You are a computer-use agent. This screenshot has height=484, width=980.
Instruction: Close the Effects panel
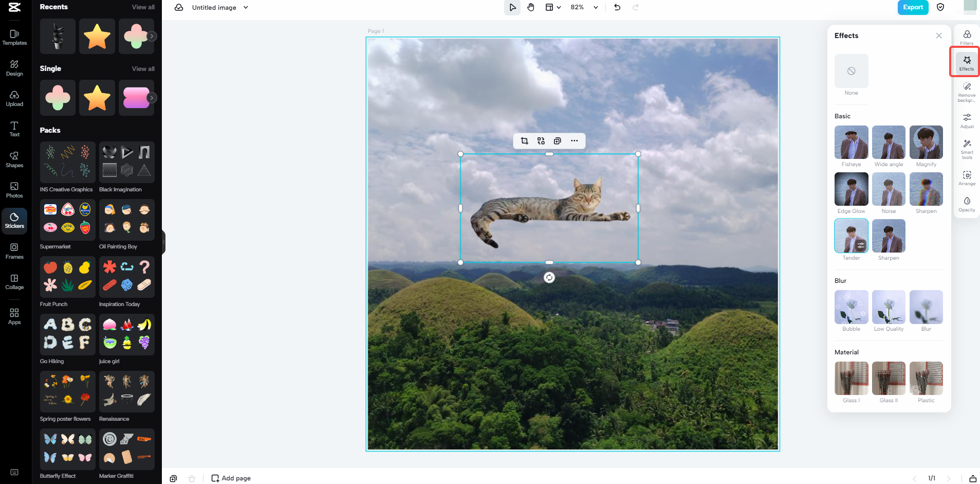[939, 35]
